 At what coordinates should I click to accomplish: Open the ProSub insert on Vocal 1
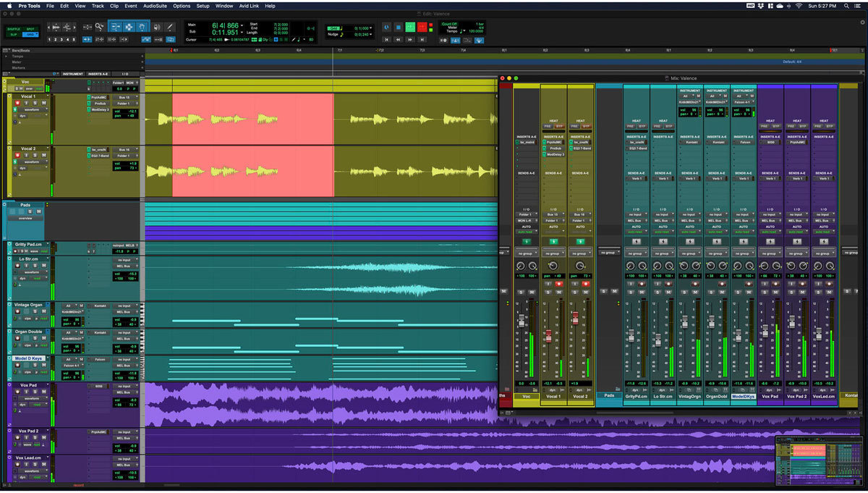click(101, 103)
